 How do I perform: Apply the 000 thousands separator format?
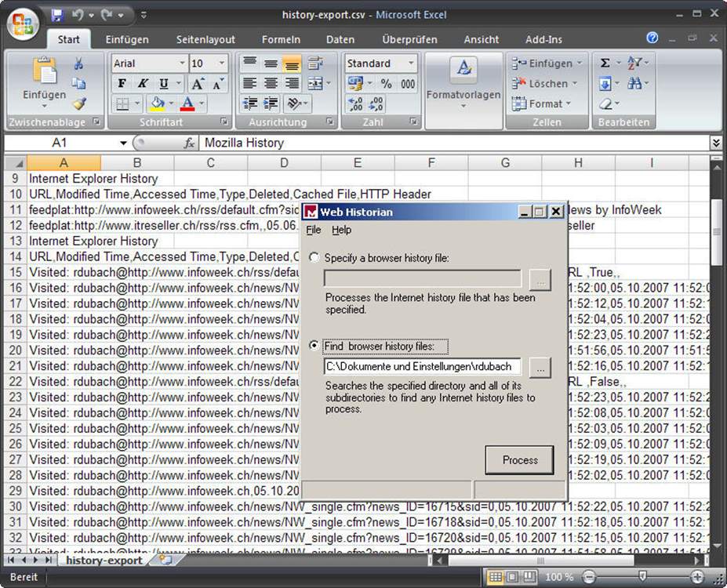[x=408, y=83]
